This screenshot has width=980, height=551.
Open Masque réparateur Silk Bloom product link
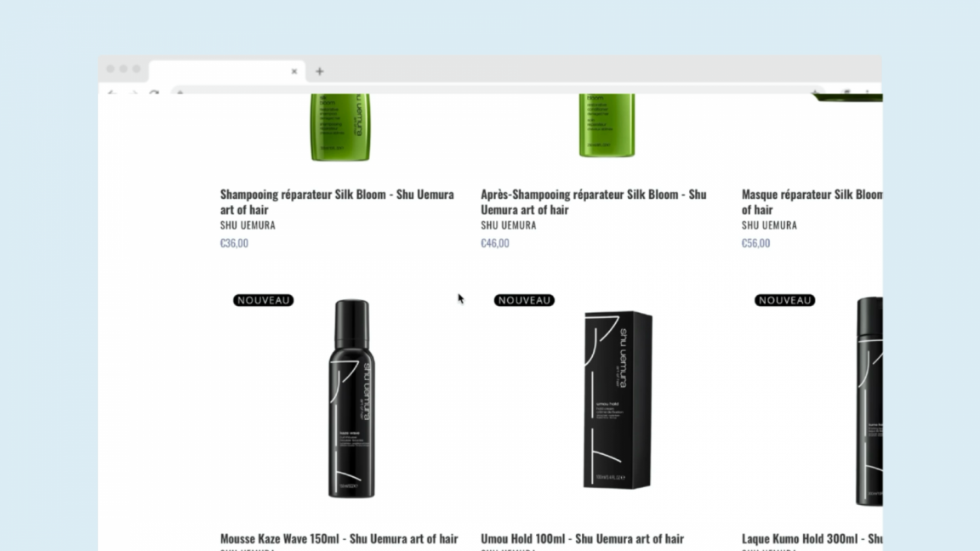click(x=812, y=202)
